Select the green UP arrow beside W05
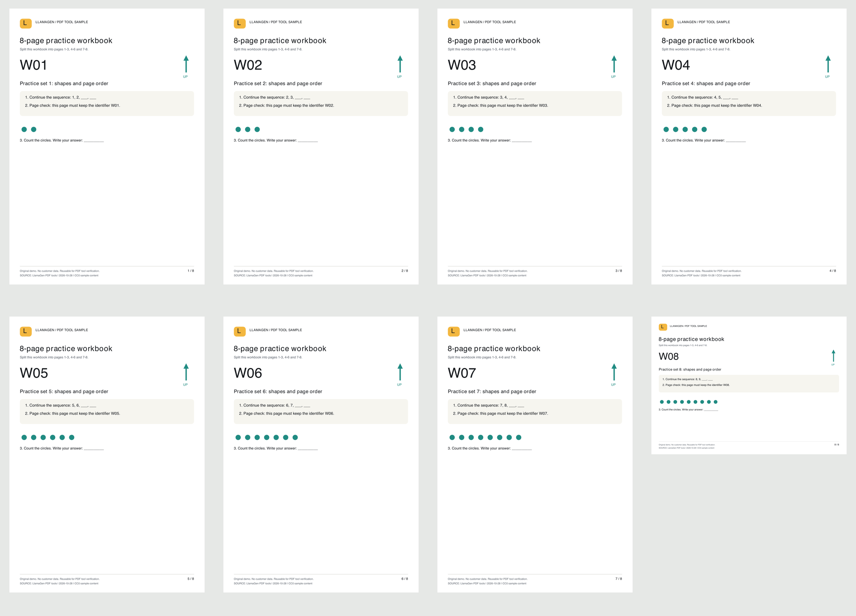 point(186,373)
